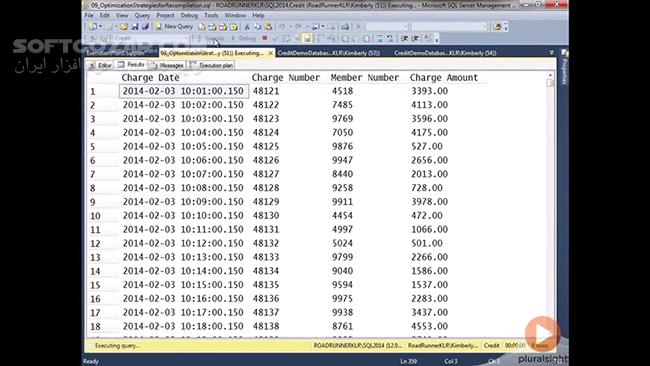Open the Editor tab
The width and height of the screenshot is (650, 366).
point(100,65)
